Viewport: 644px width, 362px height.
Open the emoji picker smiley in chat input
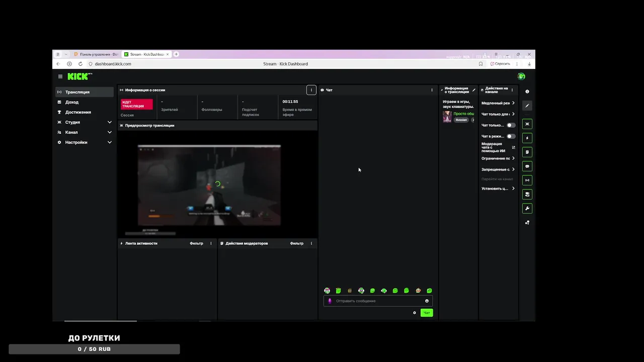point(427,301)
